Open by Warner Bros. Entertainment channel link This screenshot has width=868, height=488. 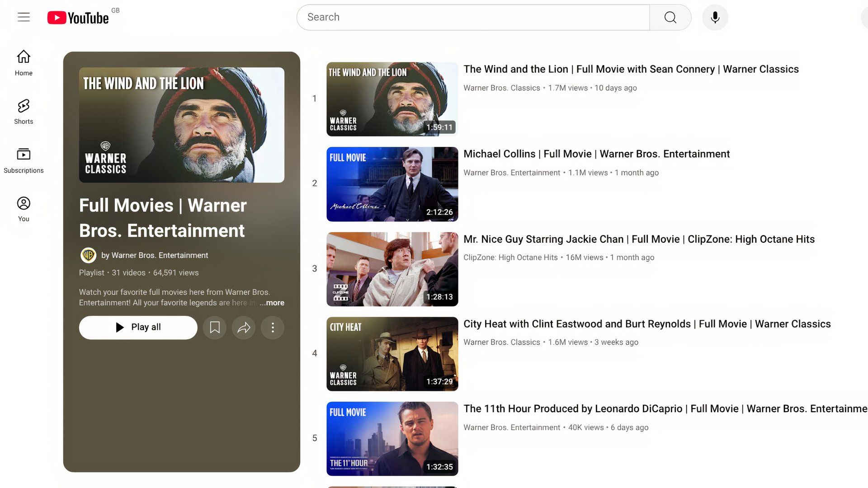[155, 255]
